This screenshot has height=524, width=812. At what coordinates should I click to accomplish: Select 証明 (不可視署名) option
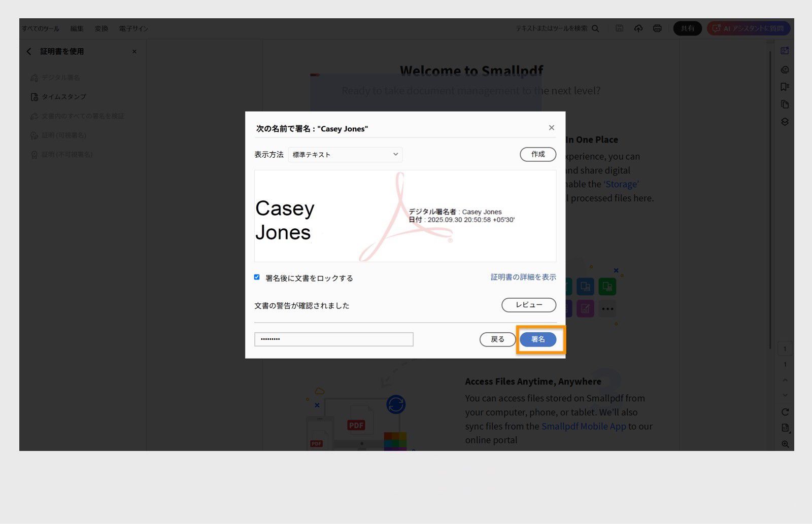click(61, 155)
